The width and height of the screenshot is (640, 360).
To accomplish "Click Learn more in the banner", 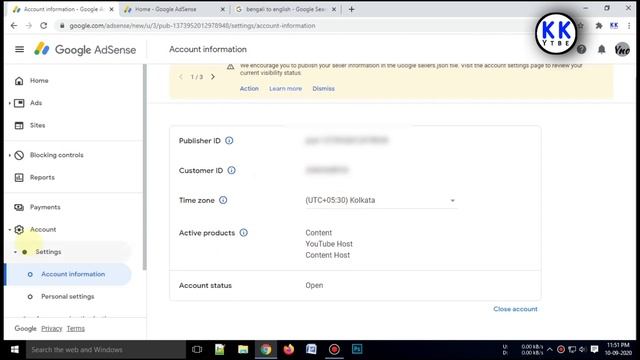I will [x=285, y=89].
